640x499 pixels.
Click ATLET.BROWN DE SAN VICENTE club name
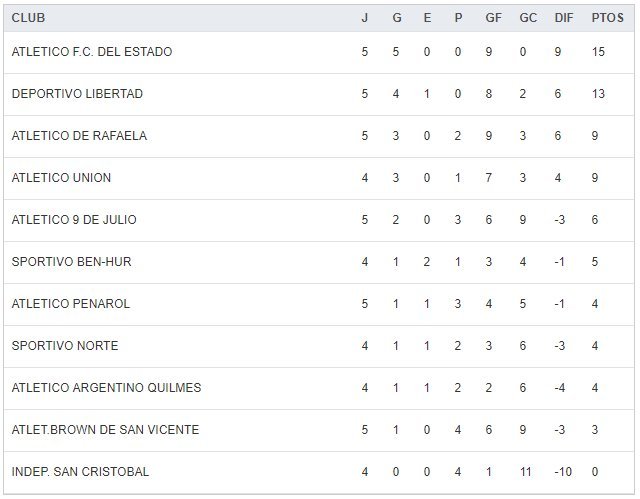(x=106, y=430)
